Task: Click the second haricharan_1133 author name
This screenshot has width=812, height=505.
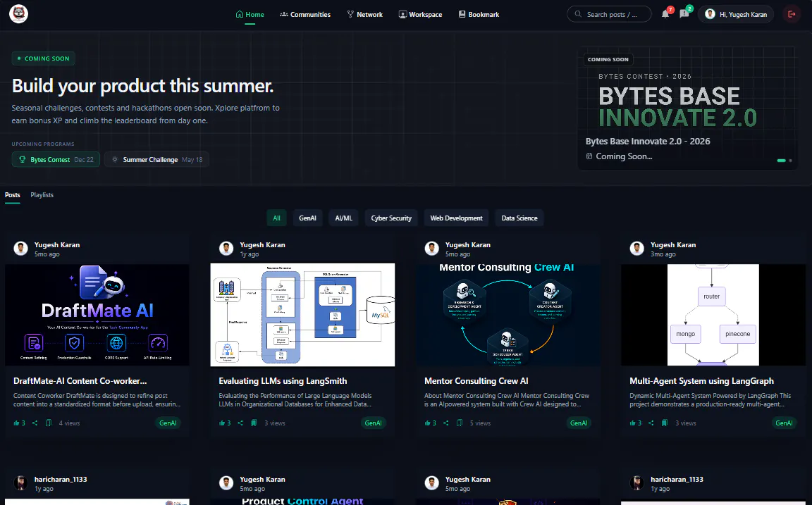Action: [677, 479]
